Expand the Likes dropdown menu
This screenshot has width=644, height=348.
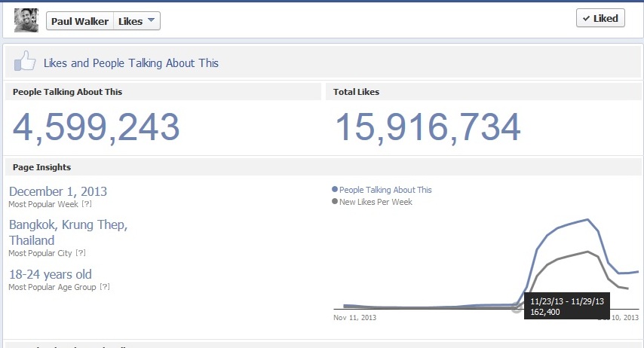click(x=137, y=21)
